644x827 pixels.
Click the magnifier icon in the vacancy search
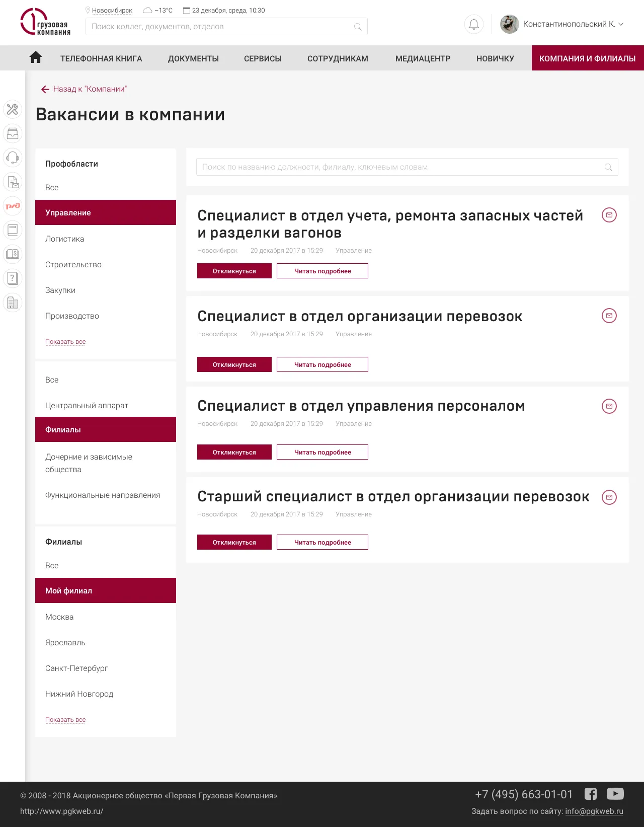tap(608, 167)
